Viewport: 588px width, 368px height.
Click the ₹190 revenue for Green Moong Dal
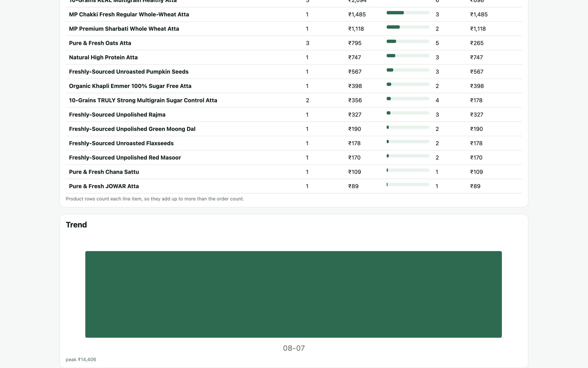coord(354,129)
